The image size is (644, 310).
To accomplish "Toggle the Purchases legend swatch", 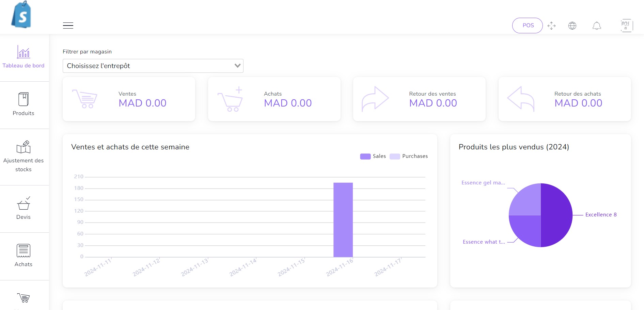I will 395,156.
